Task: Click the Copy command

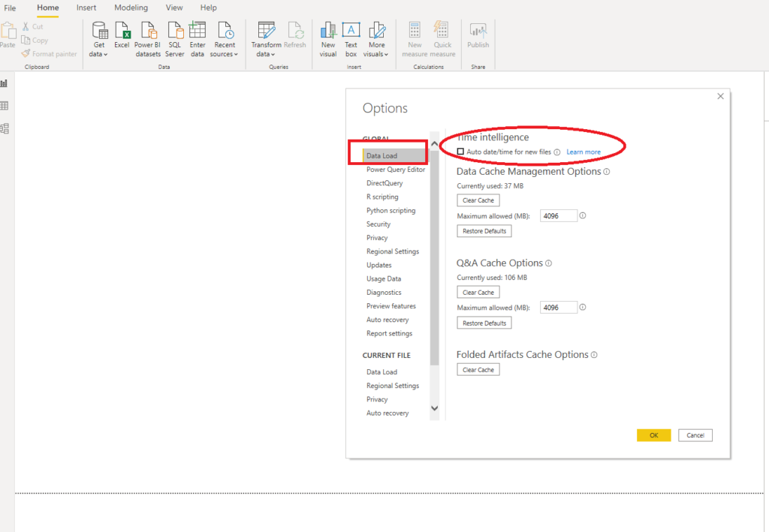Action: pos(35,41)
